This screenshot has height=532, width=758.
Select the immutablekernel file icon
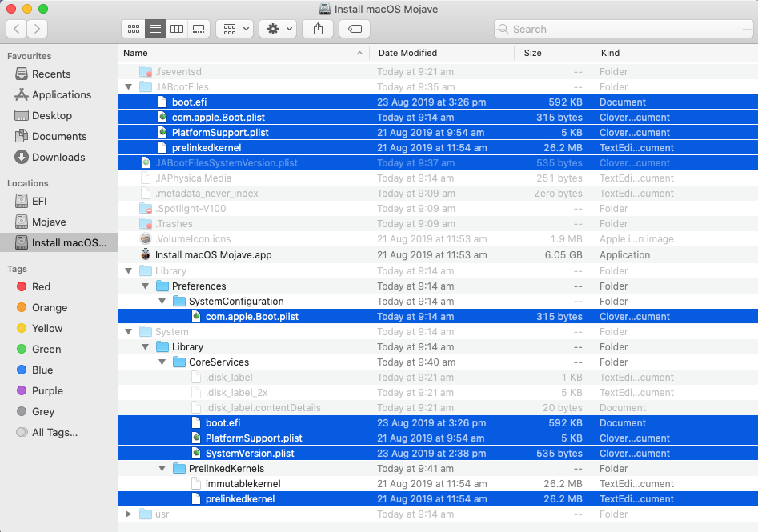tap(196, 483)
